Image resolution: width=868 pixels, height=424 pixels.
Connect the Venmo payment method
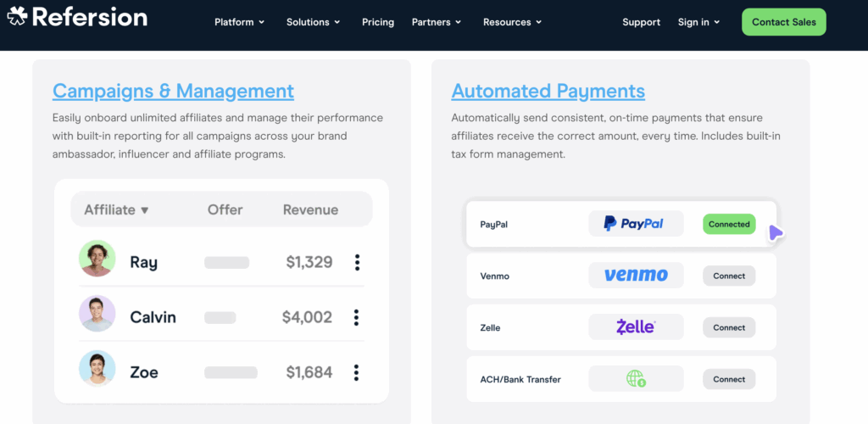coord(729,276)
